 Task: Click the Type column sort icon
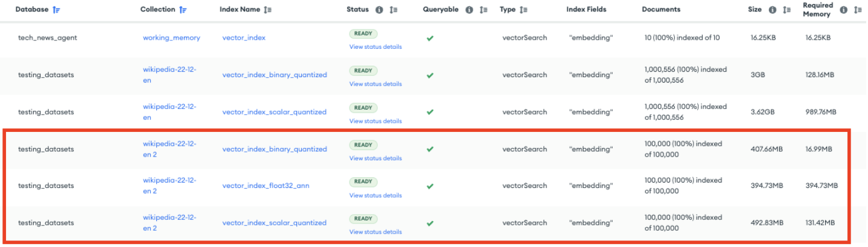click(x=523, y=10)
